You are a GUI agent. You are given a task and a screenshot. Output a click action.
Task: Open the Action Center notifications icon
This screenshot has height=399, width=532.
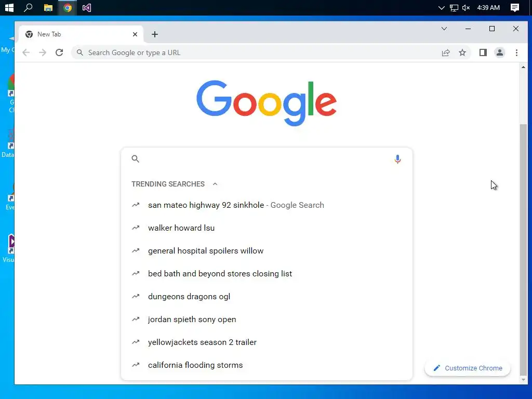click(515, 8)
